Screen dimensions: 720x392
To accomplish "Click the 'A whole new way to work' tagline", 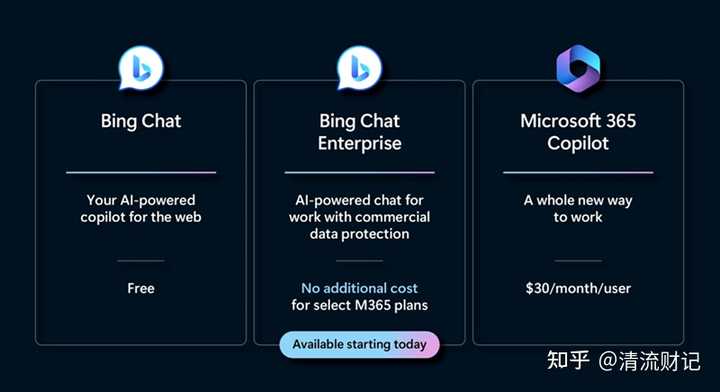I will (578, 208).
